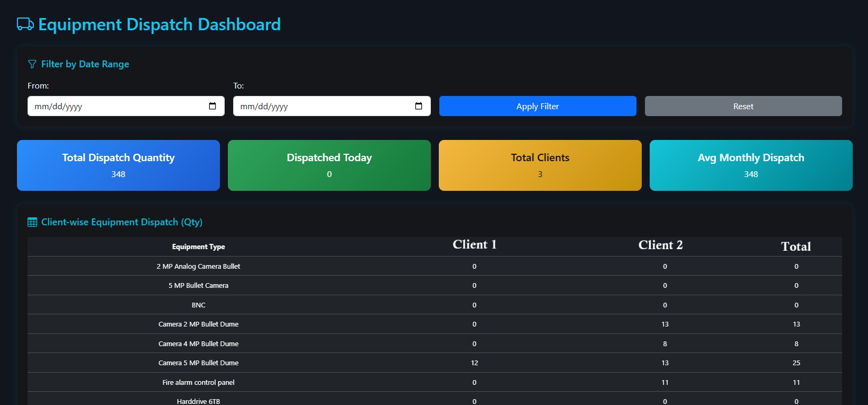
Task: Click the Apply Filter button
Action: click(537, 106)
